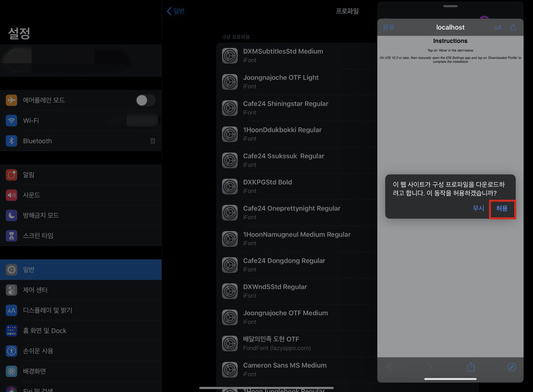
Task: Click the Accessibility (손쉬운 사용) icon
Action: 12,351
